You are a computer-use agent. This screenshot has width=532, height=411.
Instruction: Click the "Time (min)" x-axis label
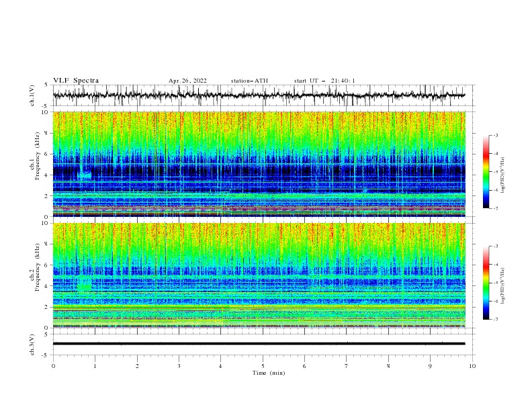coord(269,373)
